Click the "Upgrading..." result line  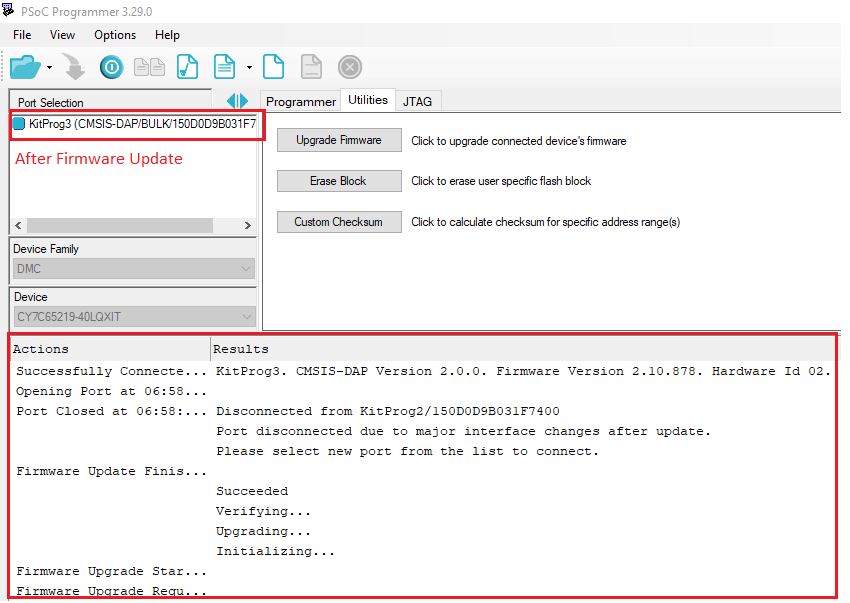pos(263,532)
